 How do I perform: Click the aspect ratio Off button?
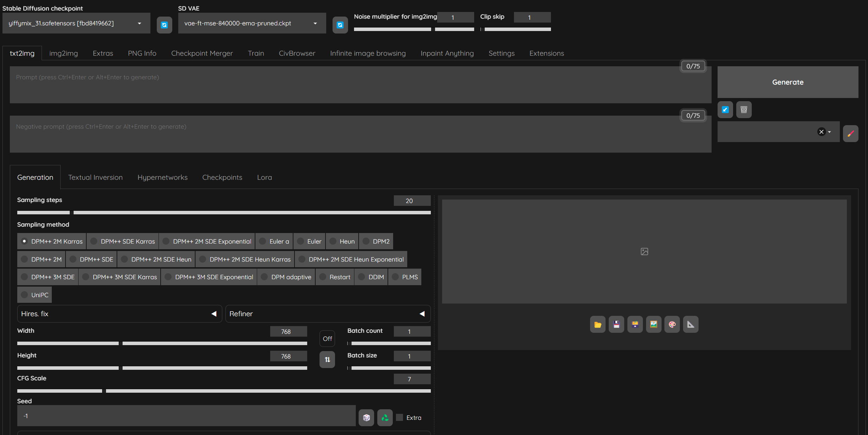[327, 339]
